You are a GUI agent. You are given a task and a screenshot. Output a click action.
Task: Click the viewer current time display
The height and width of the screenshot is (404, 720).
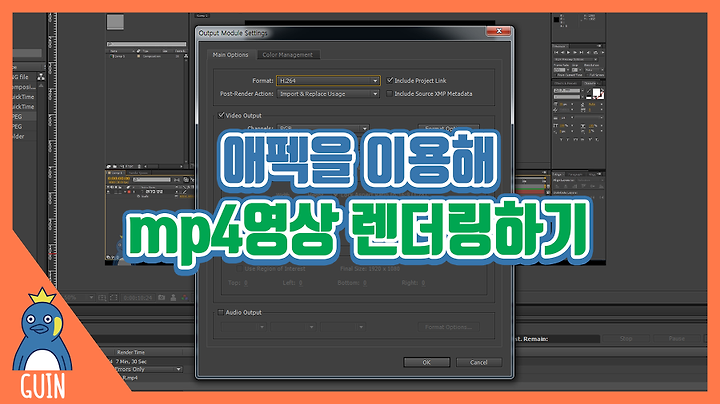point(138,297)
